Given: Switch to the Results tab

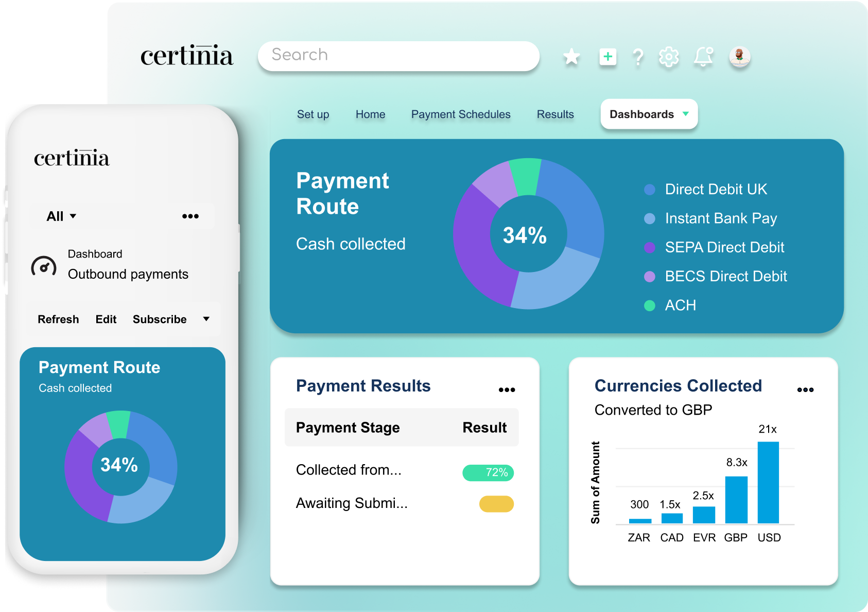Looking at the screenshot, I should (555, 114).
